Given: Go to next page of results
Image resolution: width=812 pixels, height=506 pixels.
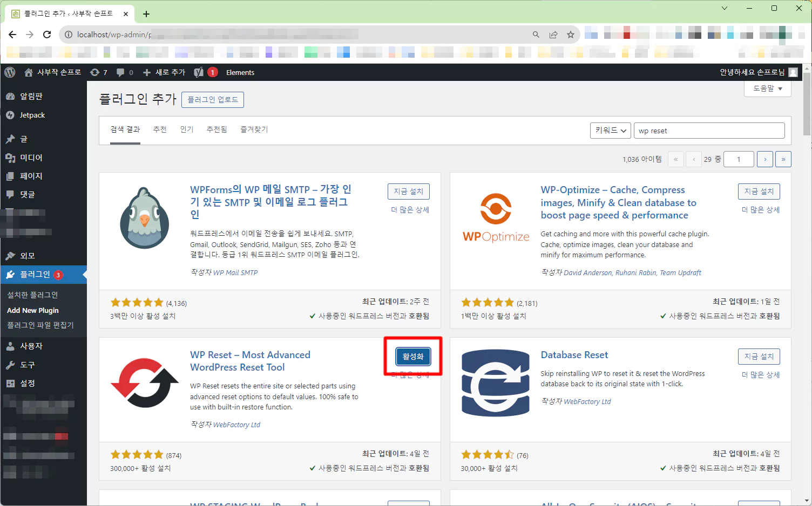Looking at the screenshot, I should (765, 159).
